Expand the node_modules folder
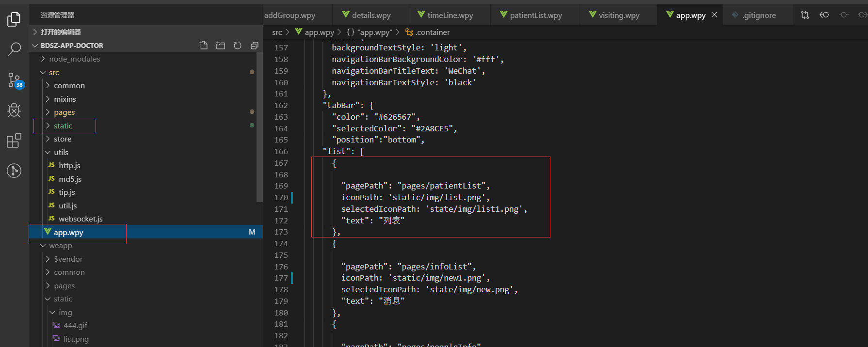Viewport: 868px width, 347px height. click(x=74, y=59)
